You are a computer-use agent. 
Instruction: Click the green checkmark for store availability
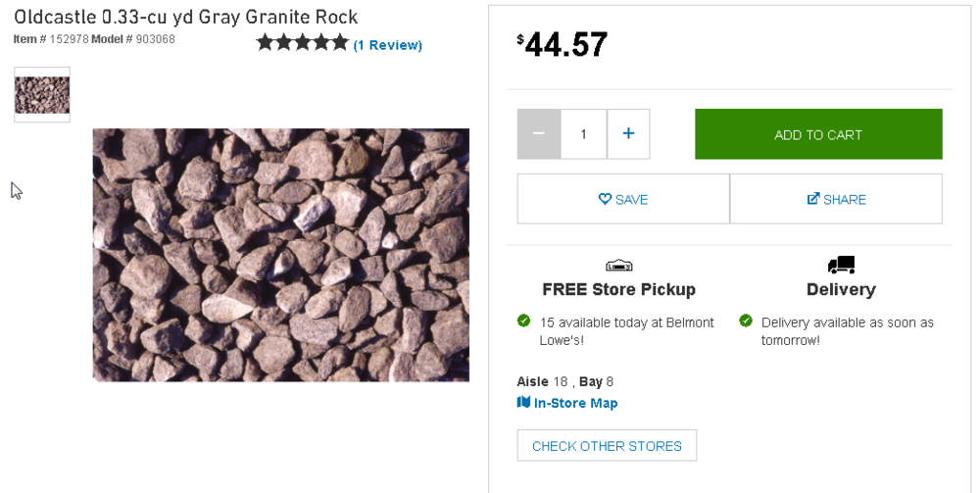524,320
